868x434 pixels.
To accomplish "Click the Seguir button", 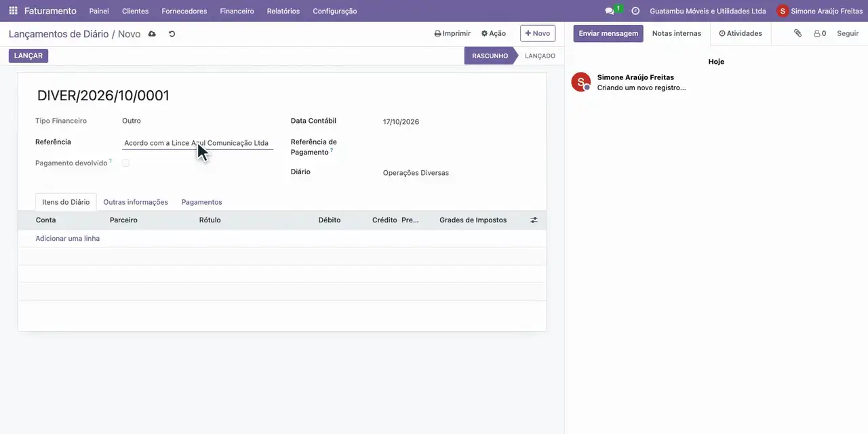I will (848, 33).
